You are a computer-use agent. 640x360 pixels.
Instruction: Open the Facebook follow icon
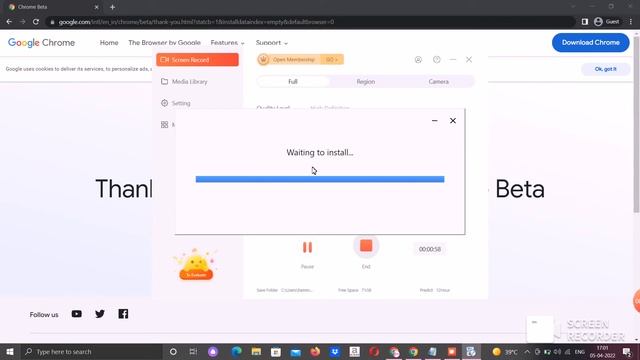123,314
